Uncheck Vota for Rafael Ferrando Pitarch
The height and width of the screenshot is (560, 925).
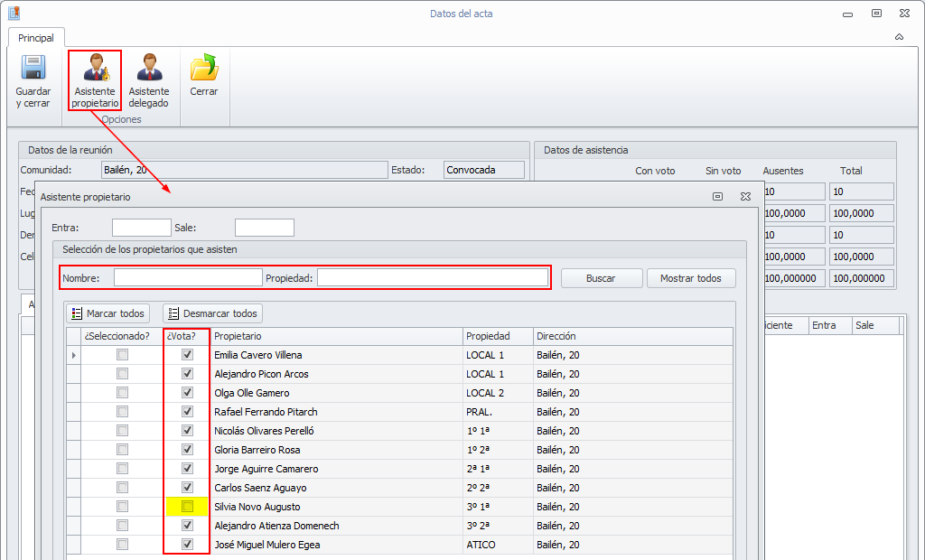pos(187,411)
